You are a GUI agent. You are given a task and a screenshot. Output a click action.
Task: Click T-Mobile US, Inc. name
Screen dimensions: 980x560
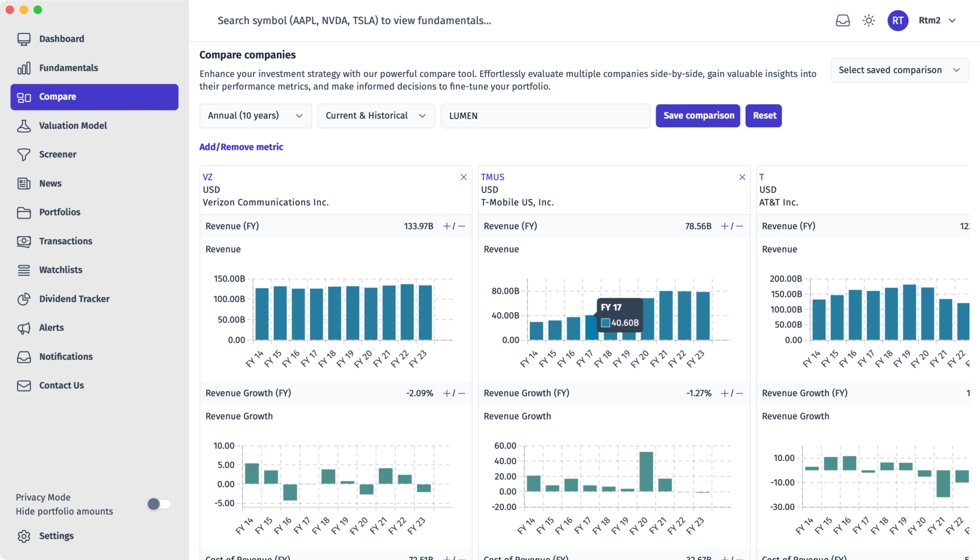pyautogui.click(x=517, y=202)
